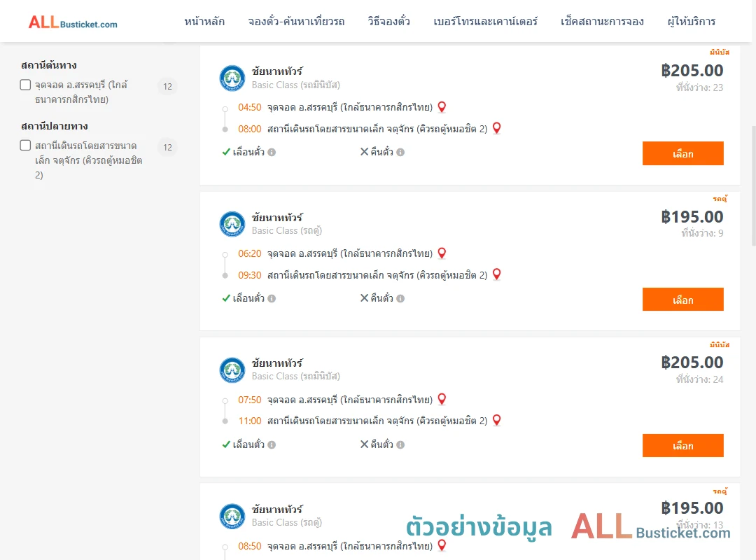Open เช็คสถานะการจอง menu item
Image resolution: width=756 pixels, height=560 pixels.
point(602,21)
